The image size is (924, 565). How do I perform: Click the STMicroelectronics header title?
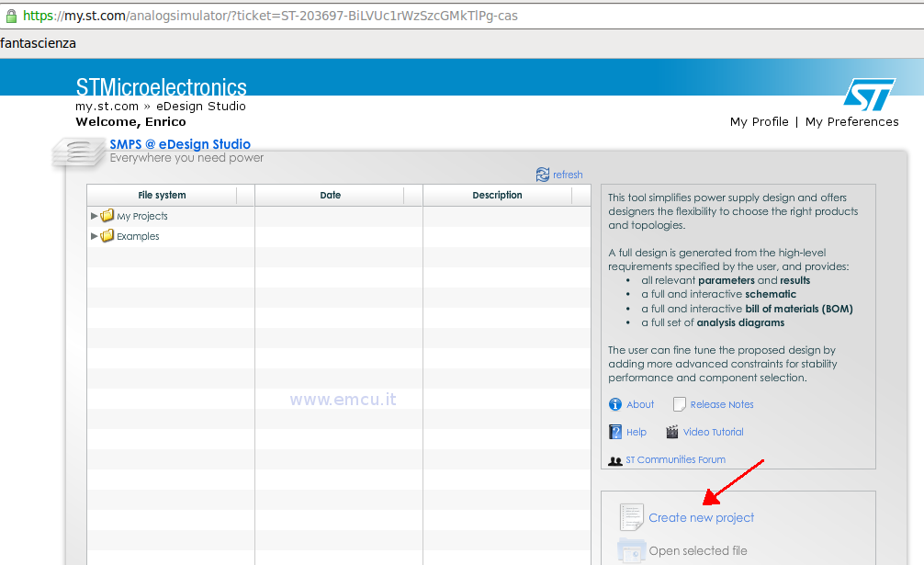tap(161, 87)
